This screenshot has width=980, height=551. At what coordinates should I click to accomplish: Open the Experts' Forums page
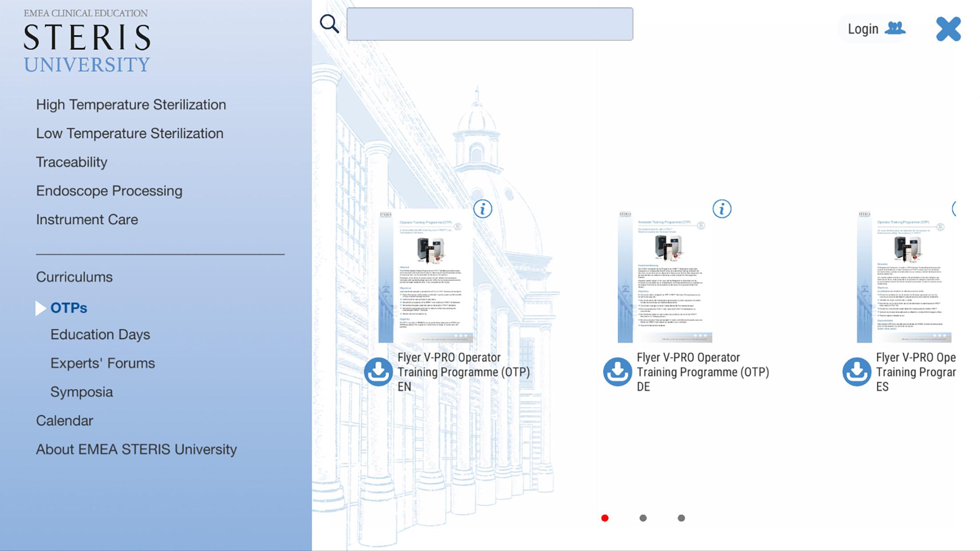(103, 363)
